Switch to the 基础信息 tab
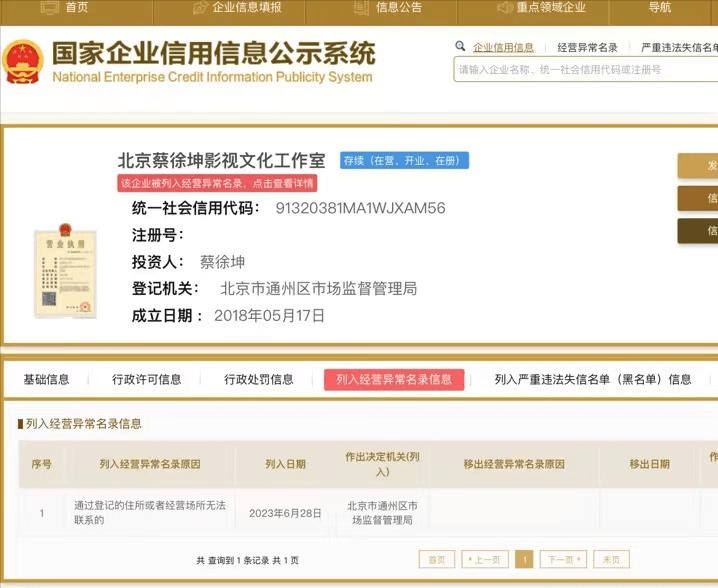 (46, 379)
